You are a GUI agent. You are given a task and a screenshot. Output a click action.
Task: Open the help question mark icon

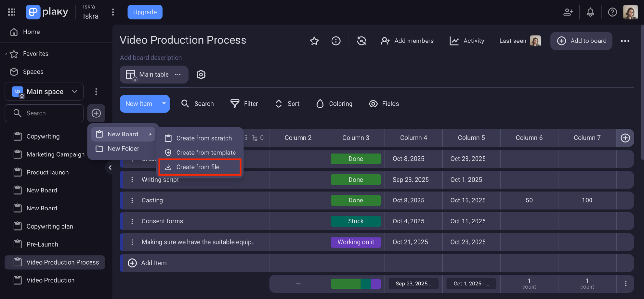612,12
